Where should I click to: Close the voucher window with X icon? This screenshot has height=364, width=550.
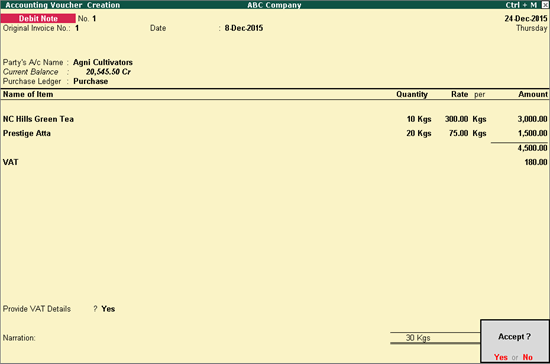tap(545, 5)
